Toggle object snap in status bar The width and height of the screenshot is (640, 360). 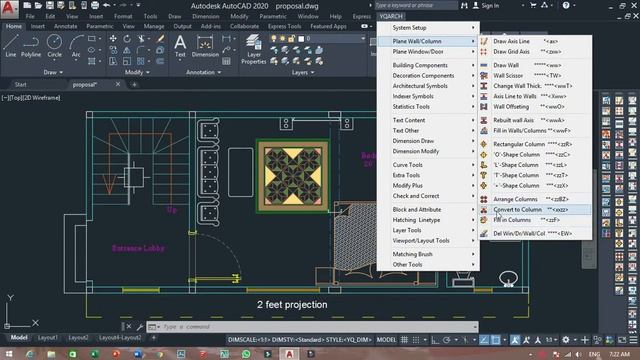495,340
